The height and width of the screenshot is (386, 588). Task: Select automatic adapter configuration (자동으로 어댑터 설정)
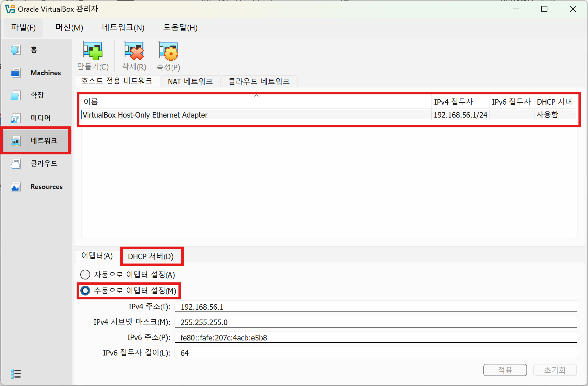[x=127, y=275]
